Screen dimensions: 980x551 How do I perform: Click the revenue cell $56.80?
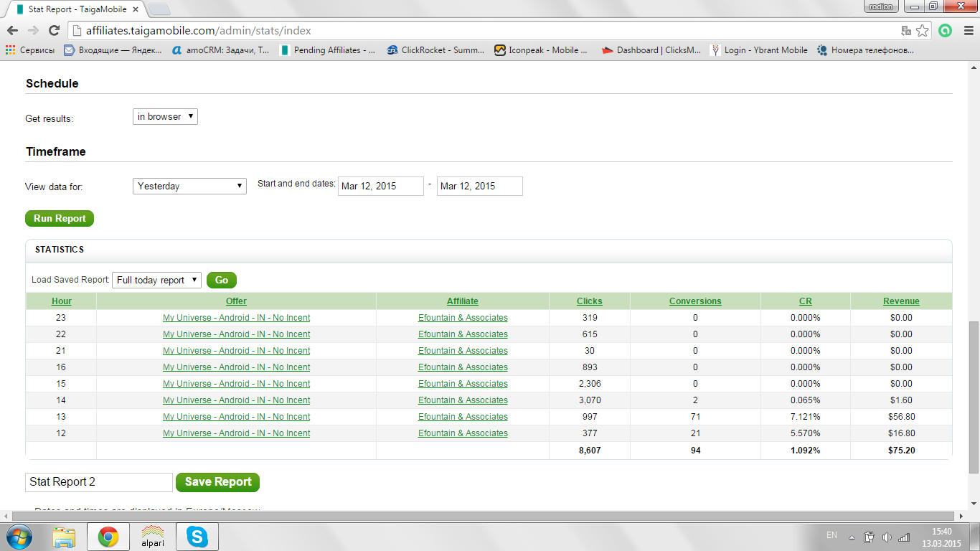pyautogui.click(x=901, y=417)
